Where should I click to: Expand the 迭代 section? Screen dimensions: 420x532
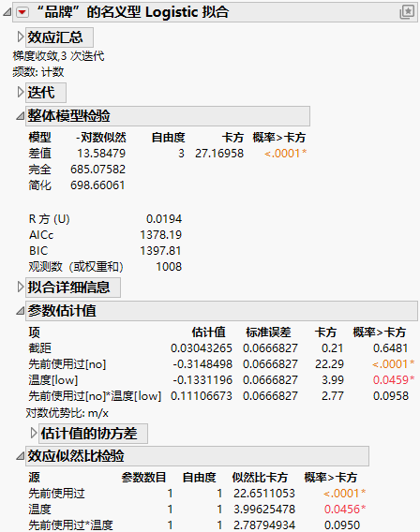[21, 92]
